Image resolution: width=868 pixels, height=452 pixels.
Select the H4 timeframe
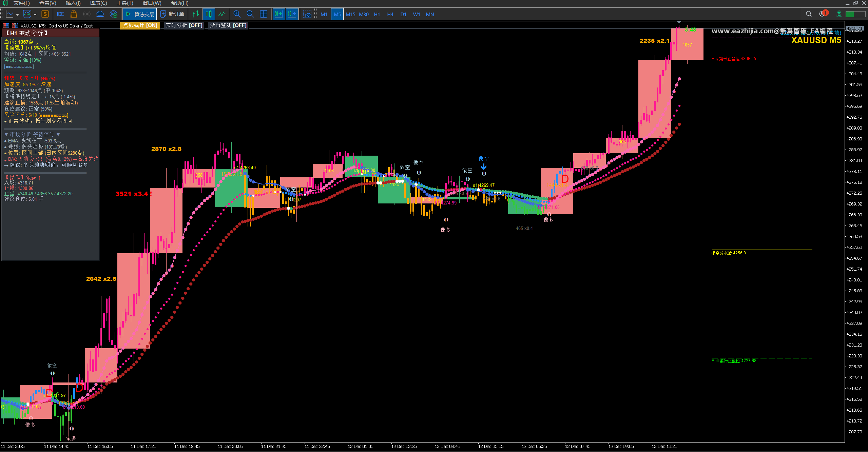point(390,15)
